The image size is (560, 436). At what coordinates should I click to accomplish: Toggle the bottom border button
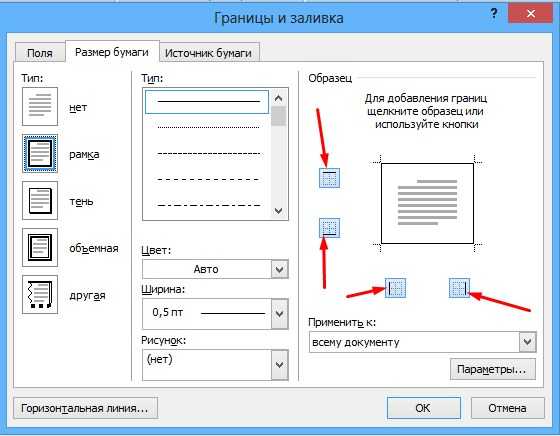click(329, 228)
